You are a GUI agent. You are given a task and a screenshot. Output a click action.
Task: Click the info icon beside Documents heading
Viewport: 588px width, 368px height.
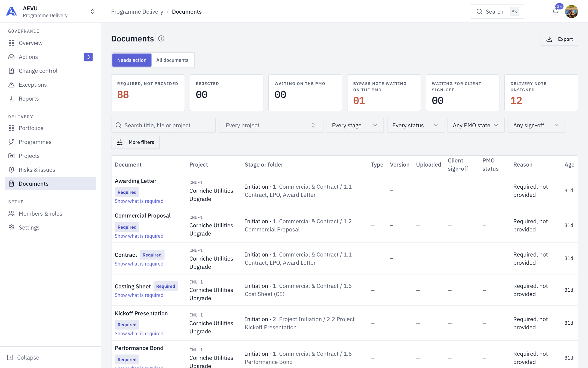[161, 38]
